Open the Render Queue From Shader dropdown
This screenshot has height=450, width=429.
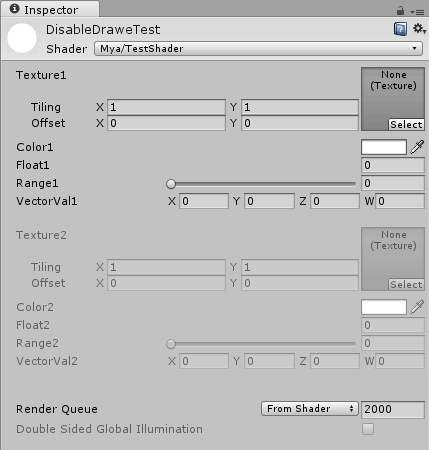pos(310,409)
